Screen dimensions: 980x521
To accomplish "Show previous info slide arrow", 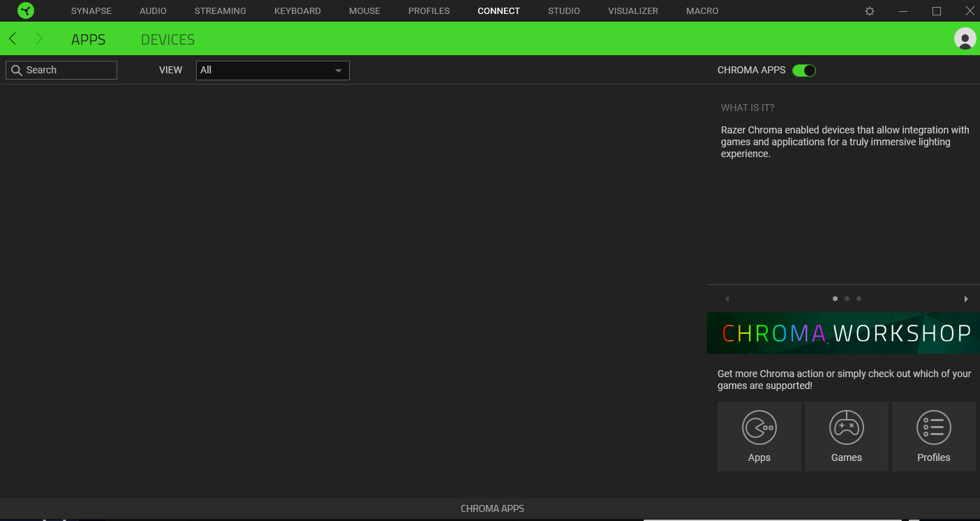I will (x=727, y=299).
